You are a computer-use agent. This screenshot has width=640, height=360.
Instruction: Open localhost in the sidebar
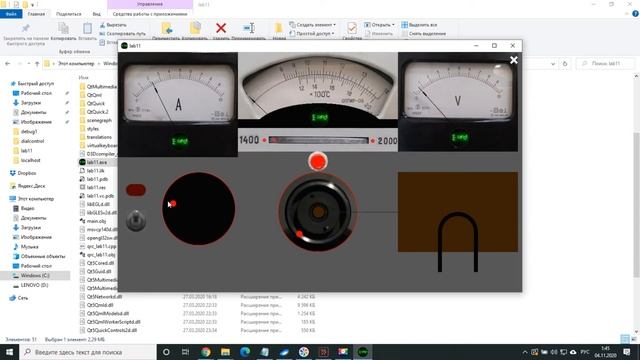coord(30,160)
